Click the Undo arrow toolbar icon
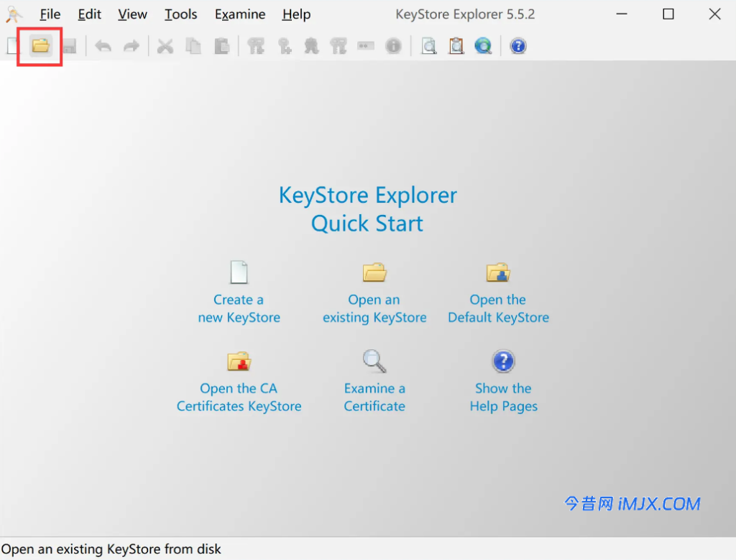Screen dimensions: 736x560 click(103, 46)
